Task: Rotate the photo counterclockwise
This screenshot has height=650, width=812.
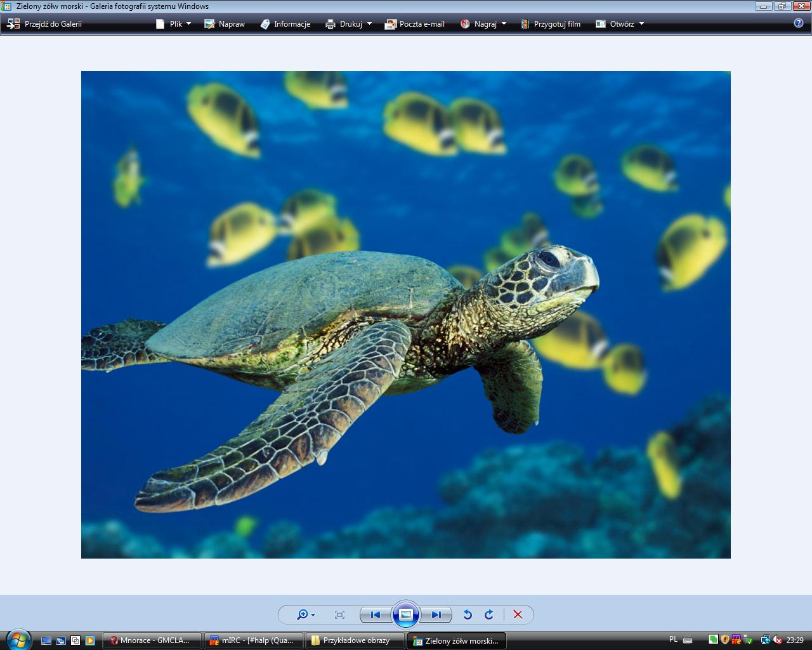Action: click(x=468, y=614)
